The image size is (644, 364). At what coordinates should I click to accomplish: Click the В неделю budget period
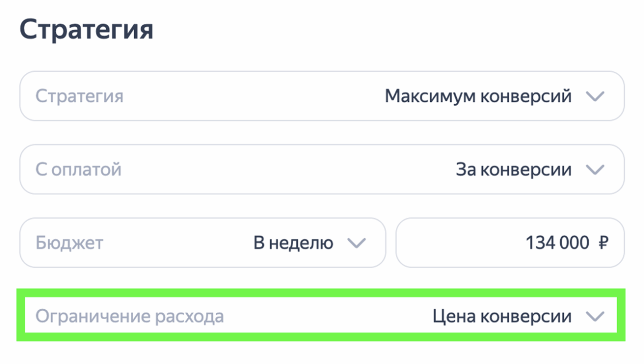tap(293, 243)
